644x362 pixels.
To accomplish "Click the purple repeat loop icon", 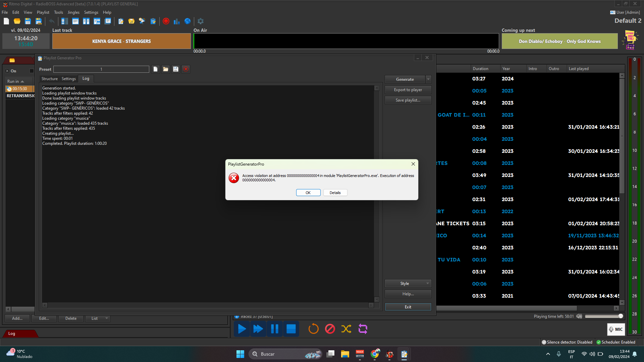I will click(x=363, y=329).
